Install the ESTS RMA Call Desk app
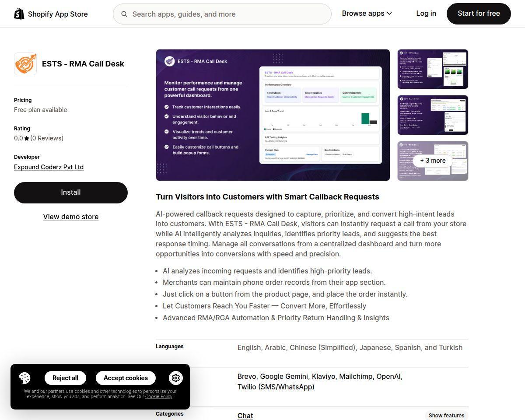Screen dimensions: 525x420 (x=71, y=192)
